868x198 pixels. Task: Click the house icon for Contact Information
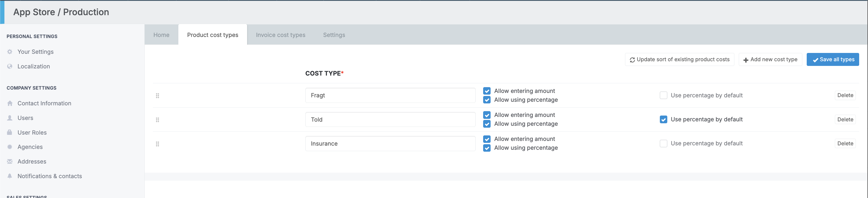[x=10, y=103]
